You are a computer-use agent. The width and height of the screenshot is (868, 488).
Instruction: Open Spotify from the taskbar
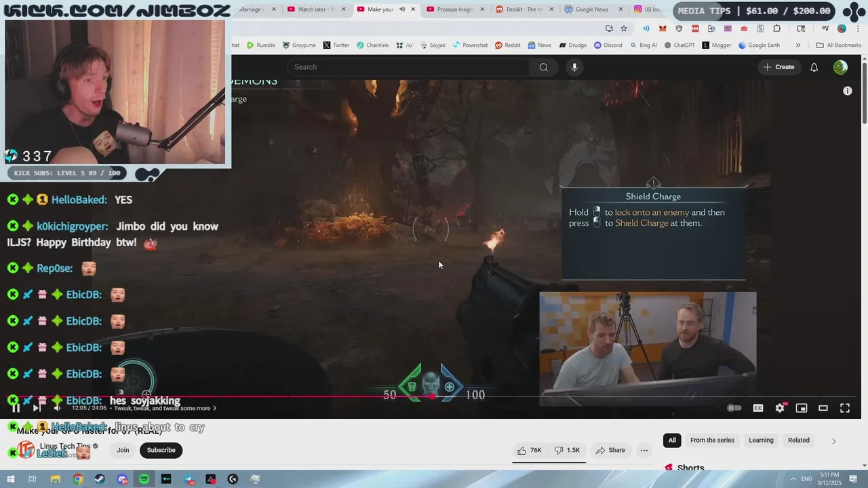coord(144,479)
